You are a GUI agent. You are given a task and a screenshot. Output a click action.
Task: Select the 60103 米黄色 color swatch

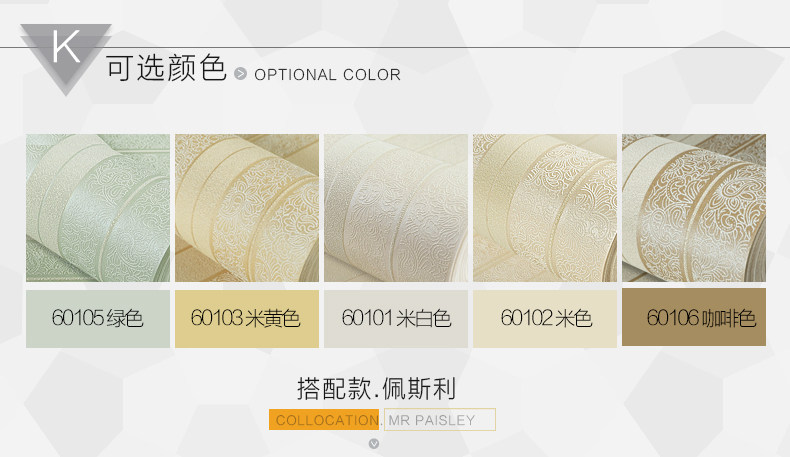coord(247,318)
